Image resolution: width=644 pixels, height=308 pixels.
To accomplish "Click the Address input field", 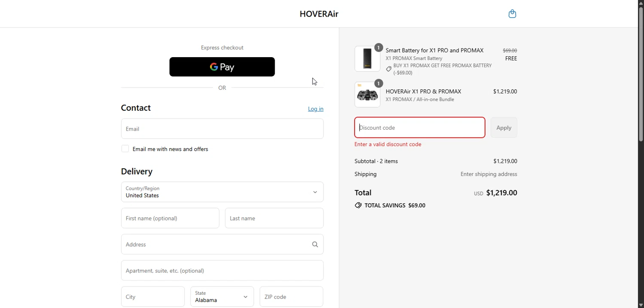I will (x=222, y=244).
